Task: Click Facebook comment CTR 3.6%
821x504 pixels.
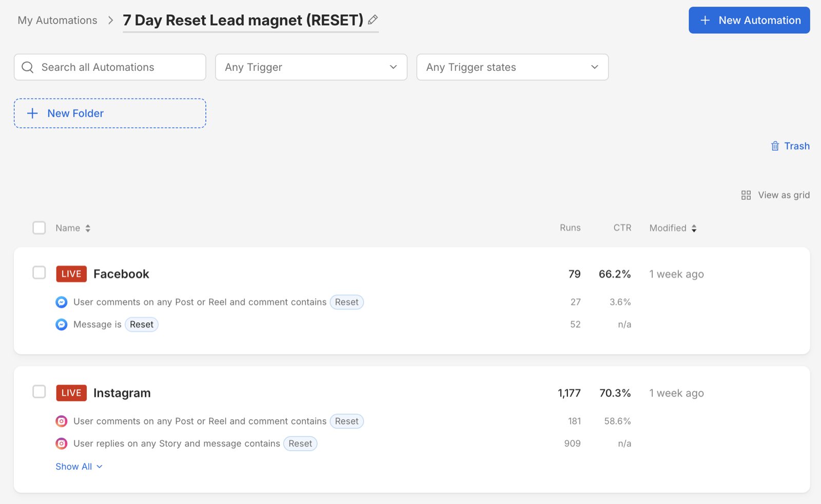Action: tap(620, 302)
